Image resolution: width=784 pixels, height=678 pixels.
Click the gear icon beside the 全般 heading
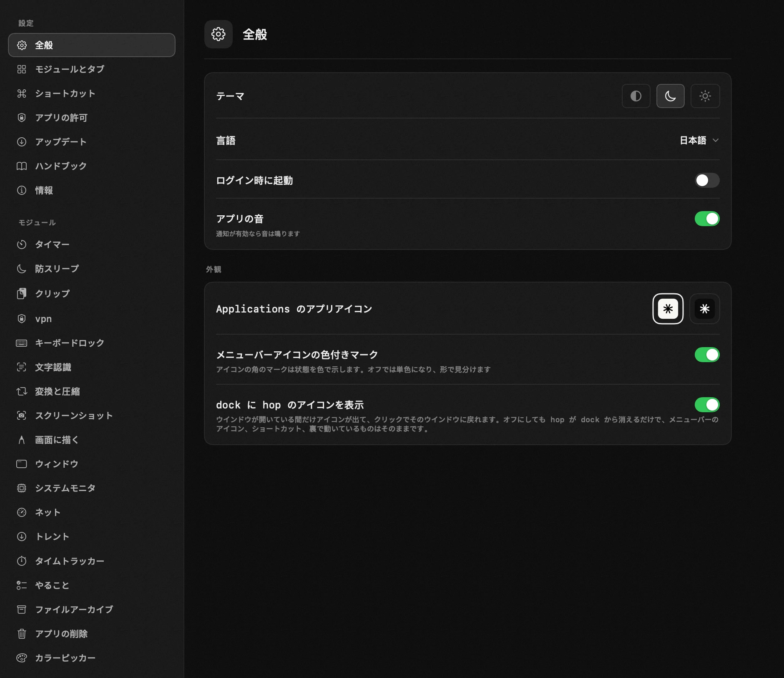(x=219, y=34)
